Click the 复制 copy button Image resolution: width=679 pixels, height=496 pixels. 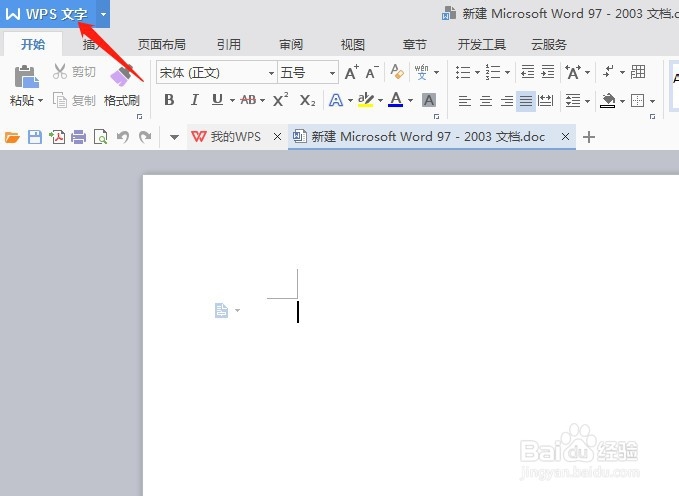74,100
